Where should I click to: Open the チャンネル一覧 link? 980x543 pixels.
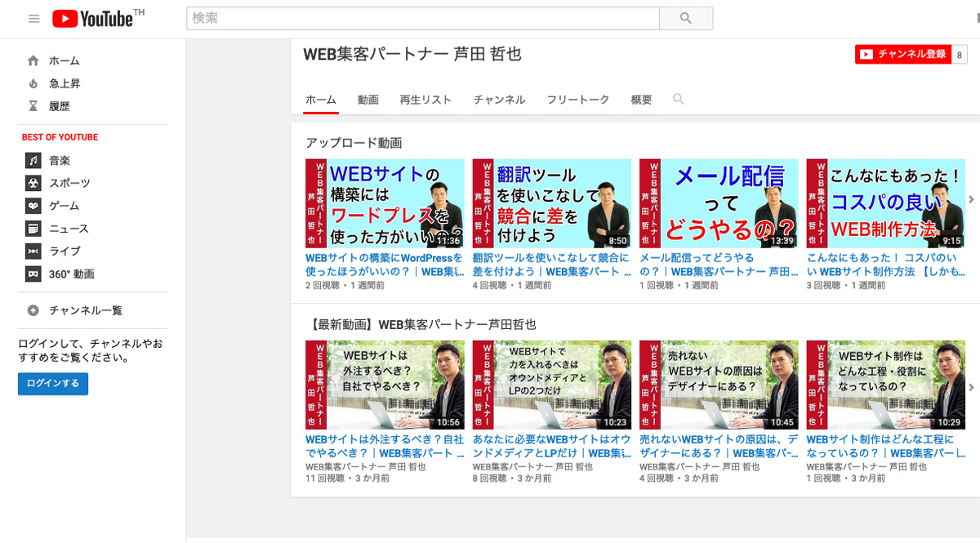click(86, 310)
